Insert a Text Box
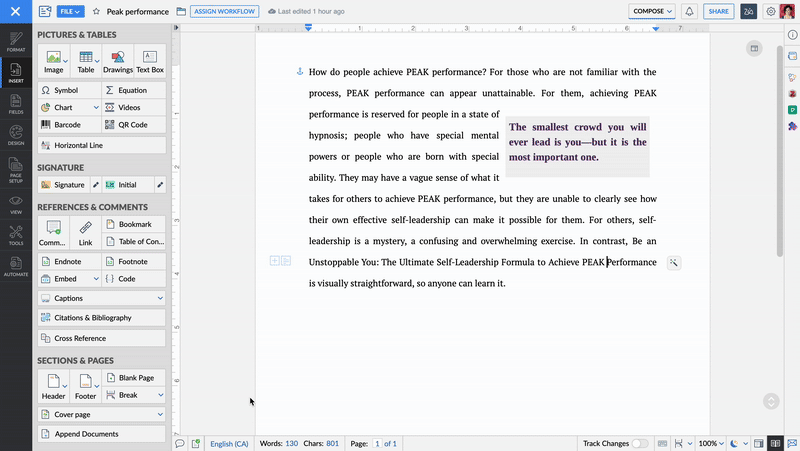The image size is (800, 451). pyautogui.click(x=150, y=62)
